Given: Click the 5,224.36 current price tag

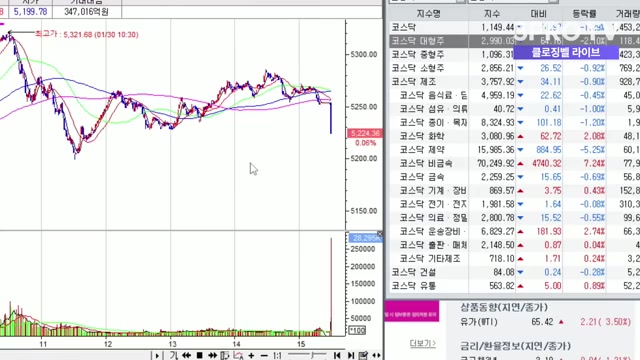Looking at the screenshot, I should pyautogui.click(x=365, y=133).
